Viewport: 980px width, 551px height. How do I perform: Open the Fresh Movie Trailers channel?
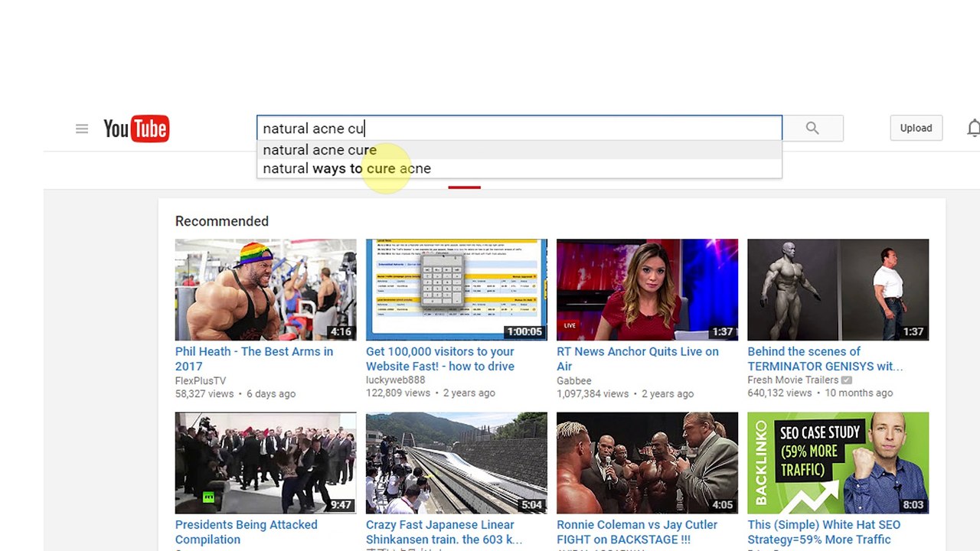pyautogui.click(x=793, y=380)
